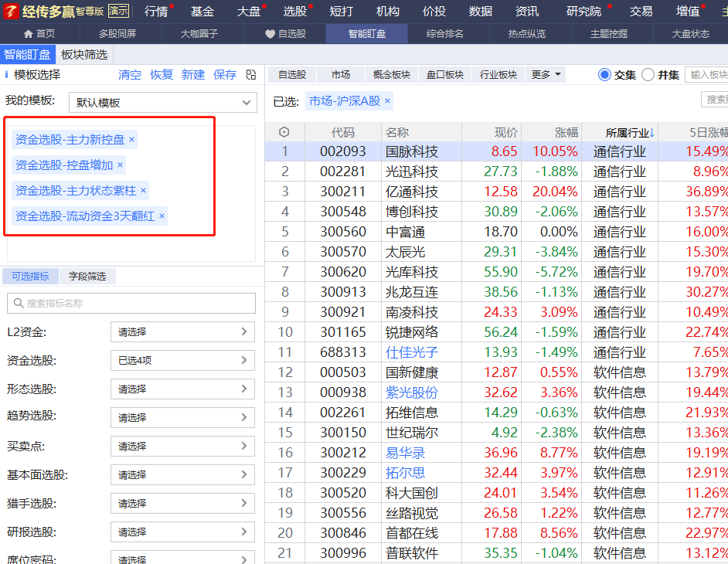
Task: Sort by 涨幅 column header
Action: [x=566, y=133]
